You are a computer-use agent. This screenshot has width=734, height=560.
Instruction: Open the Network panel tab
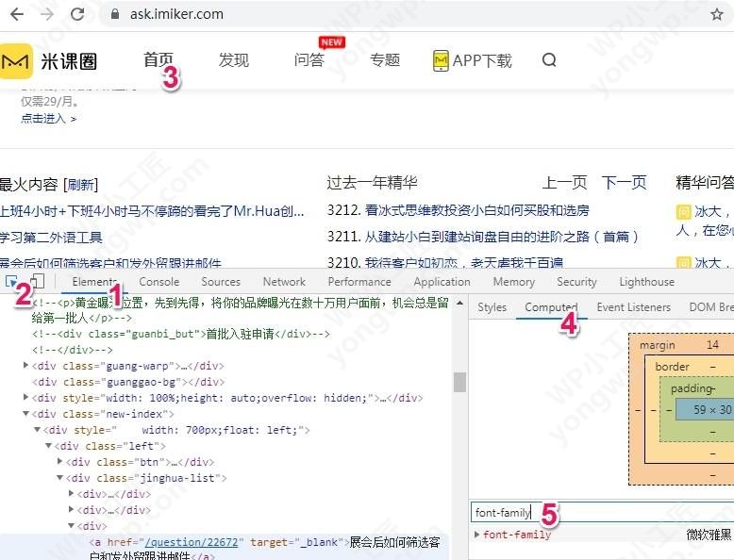[x=284, y=281]
